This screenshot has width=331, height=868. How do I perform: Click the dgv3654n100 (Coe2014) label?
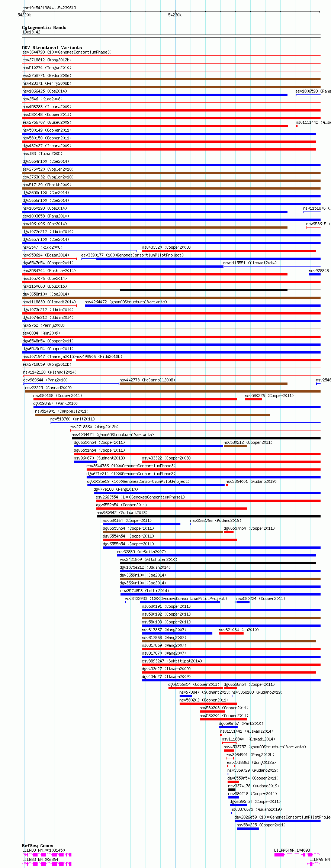46,161
